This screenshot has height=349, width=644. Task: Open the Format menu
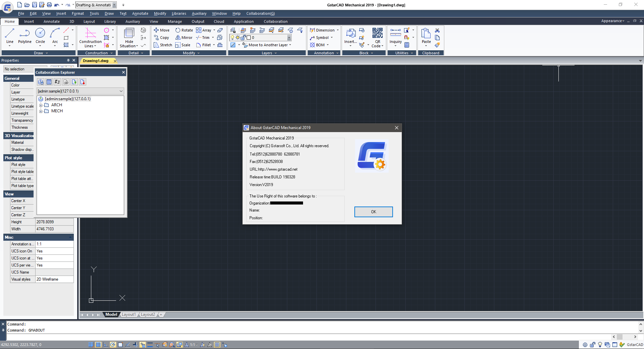tap(78, 13)
